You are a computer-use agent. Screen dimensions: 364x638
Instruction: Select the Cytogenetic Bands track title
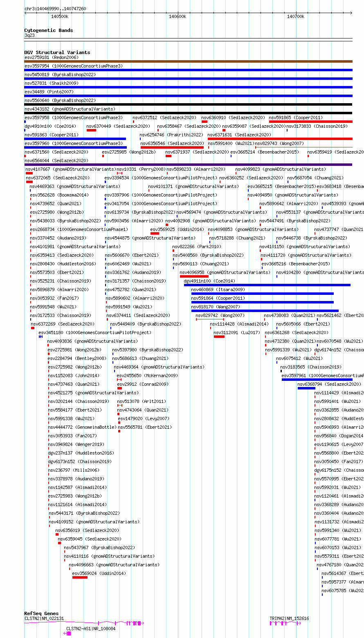point(49,30)
